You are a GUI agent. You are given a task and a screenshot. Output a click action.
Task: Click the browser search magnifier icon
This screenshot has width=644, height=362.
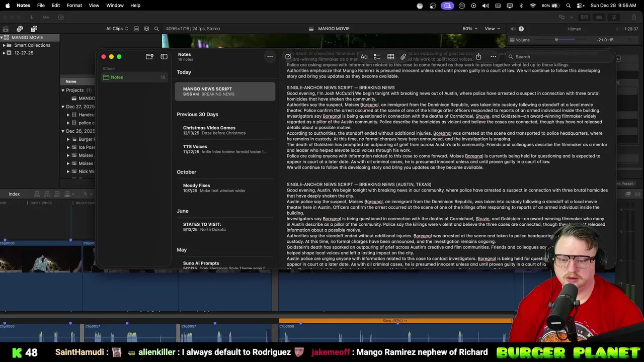click(156, 29)
